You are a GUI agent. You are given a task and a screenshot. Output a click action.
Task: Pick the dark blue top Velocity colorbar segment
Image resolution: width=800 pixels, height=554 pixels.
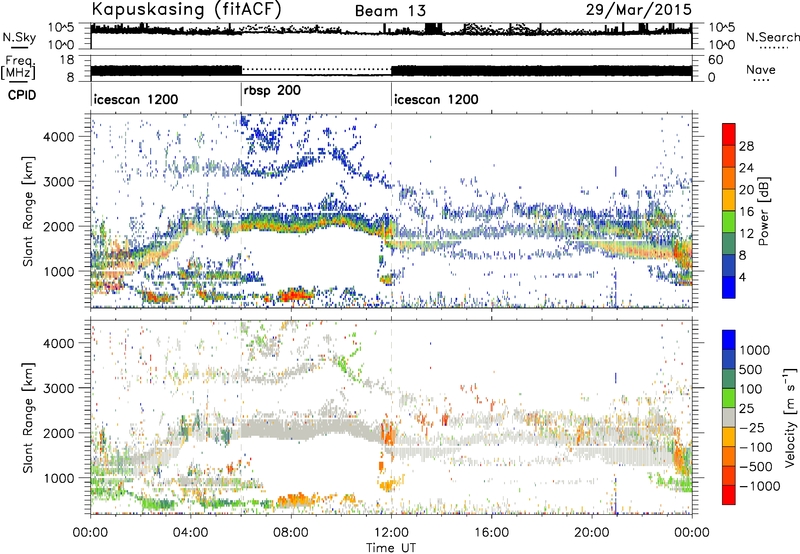tap(729, 340)
